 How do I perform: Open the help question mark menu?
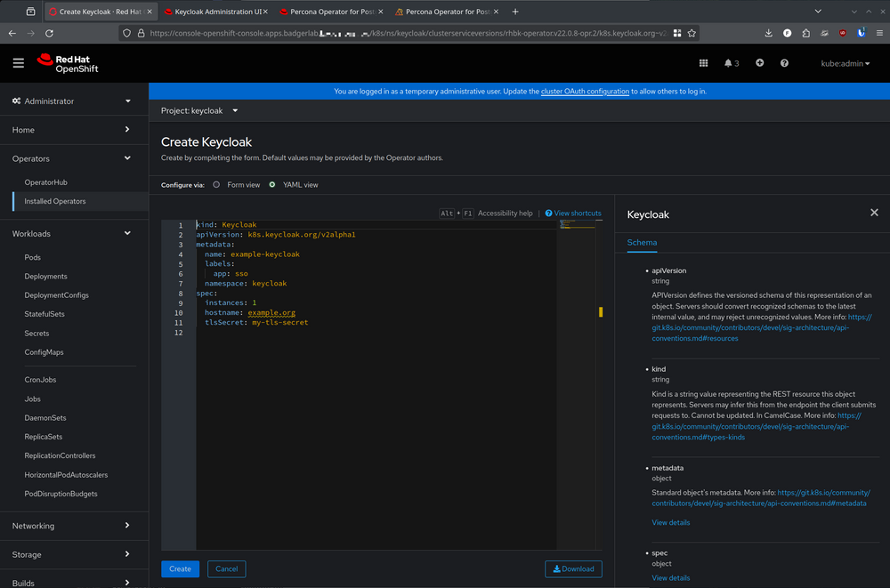pyautogui.click(x=784, y=63)
